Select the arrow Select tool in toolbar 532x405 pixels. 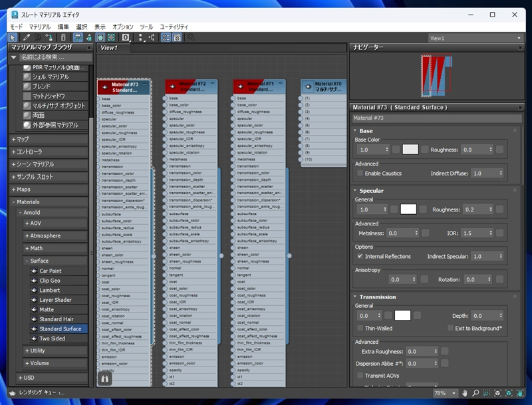click(x=13, y=38)
